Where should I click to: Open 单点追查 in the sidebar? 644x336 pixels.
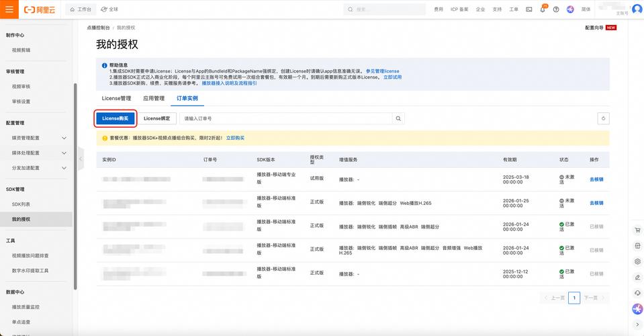[x=21, y=322]
